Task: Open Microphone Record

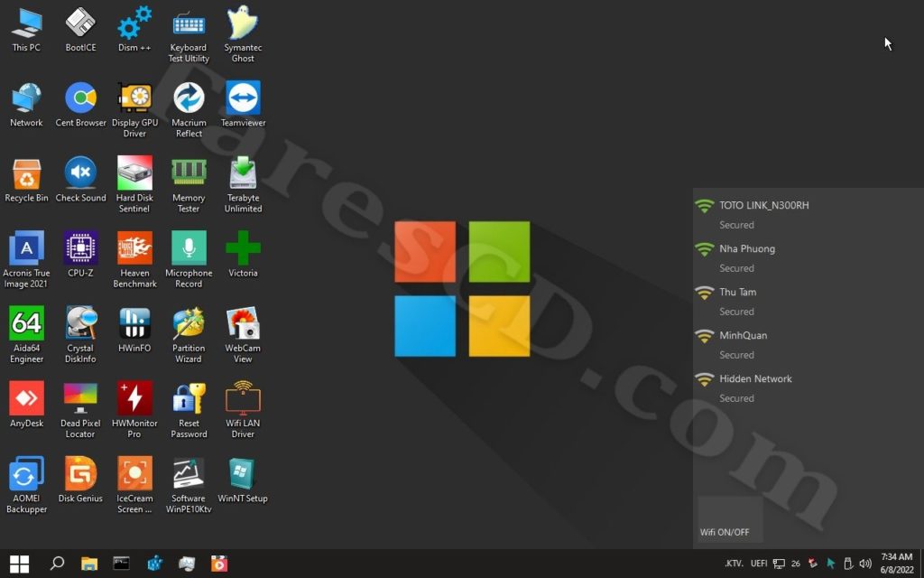Action: (189, 260)
